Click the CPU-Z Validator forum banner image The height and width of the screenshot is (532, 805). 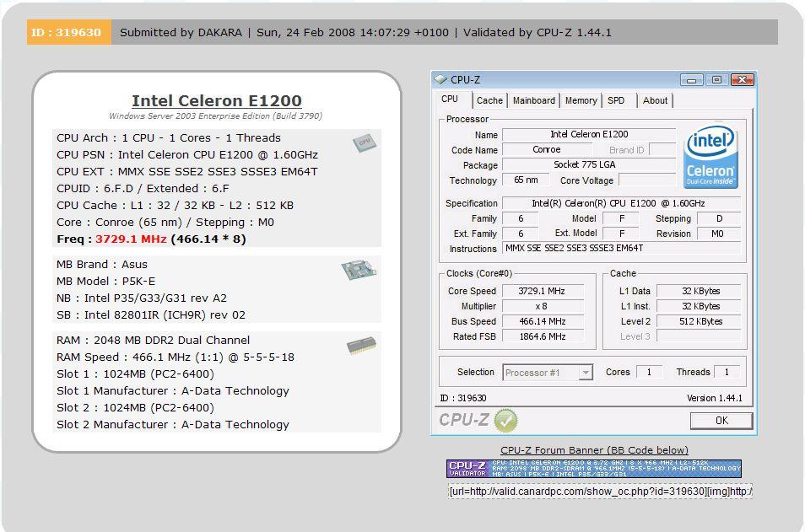pos(593,469)
